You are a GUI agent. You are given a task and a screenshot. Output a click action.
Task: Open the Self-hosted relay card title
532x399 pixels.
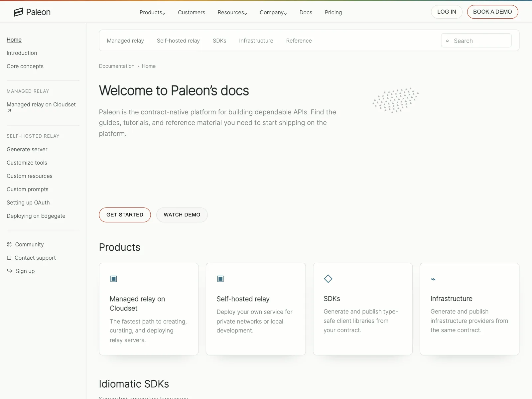click(x=243, y=299)
